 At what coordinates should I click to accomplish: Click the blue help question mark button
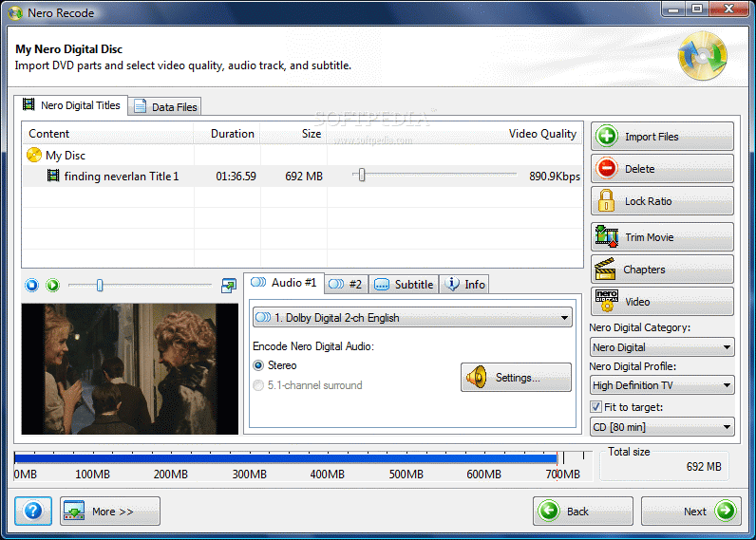click(x=33, y=511)
